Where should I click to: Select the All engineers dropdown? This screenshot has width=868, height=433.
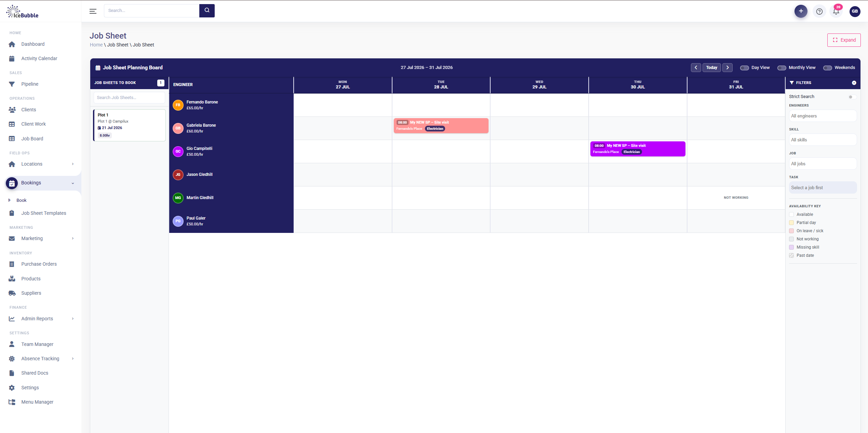pos(823,116)
